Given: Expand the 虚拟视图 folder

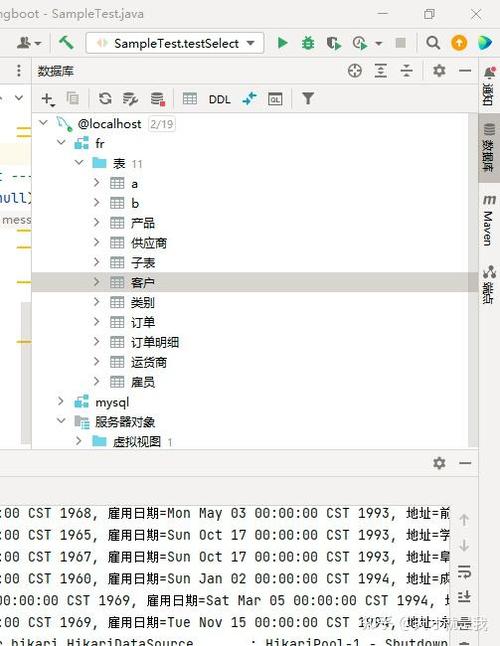Looking at the screenshot, I should point(79,441).
